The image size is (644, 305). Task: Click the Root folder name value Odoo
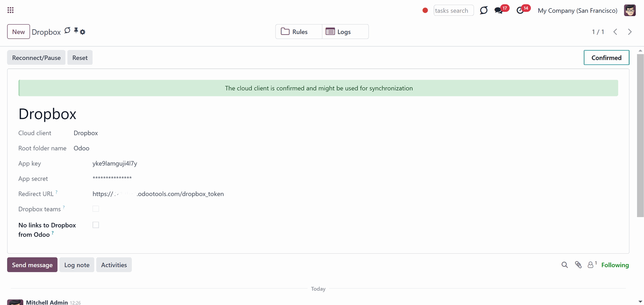tap(82, 148)
